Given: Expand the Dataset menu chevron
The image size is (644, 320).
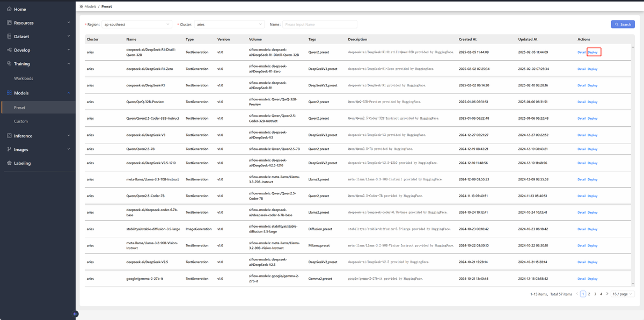Looking at the screenshot, I should tap(69, 37).
